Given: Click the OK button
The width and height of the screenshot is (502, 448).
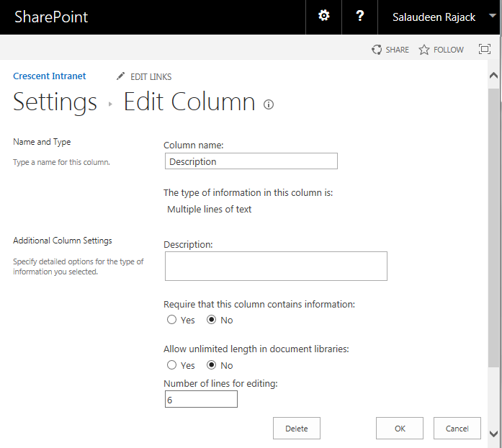Looking at the screenshot, I should pos(400,428).
